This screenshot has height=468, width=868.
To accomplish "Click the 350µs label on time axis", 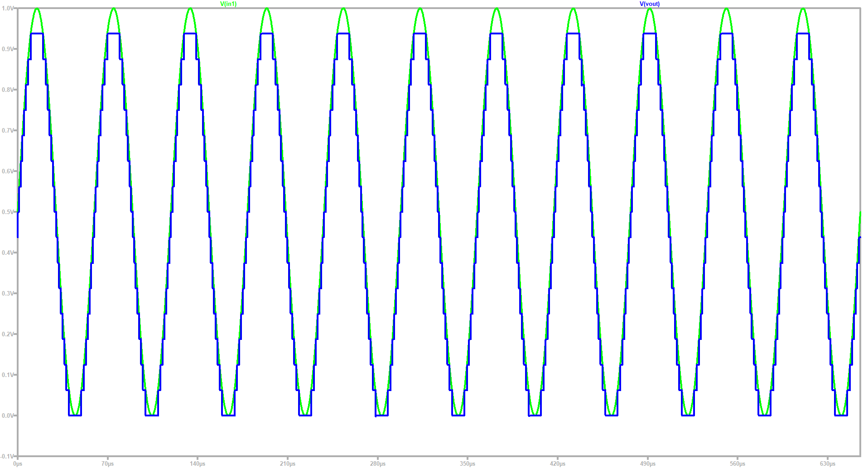I will (468, 464).
